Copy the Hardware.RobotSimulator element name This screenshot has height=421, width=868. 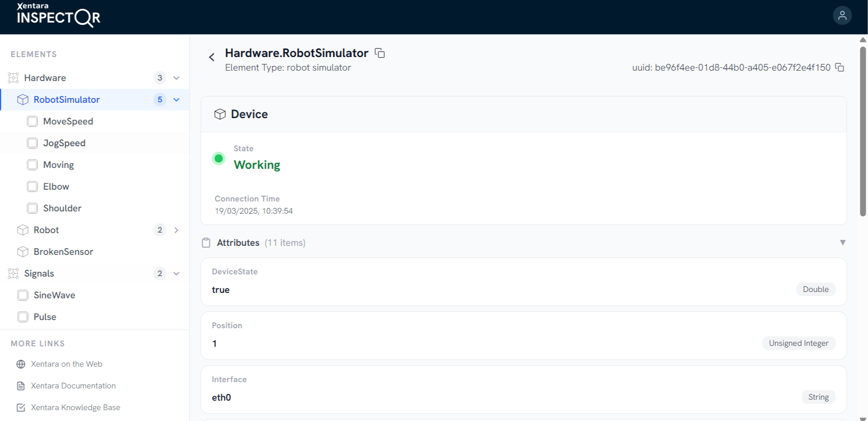(x=380, y=53)
